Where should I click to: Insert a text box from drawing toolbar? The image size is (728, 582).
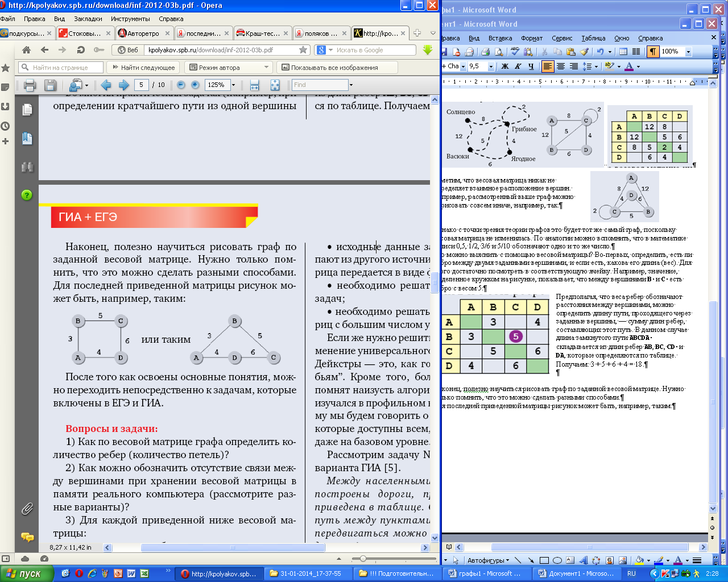(x=570, y=560)
